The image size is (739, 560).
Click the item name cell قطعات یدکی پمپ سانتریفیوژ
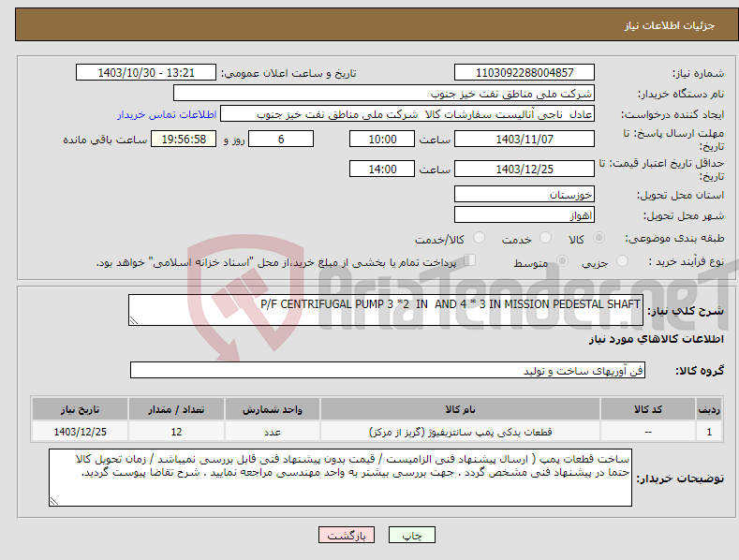point(460,432)
